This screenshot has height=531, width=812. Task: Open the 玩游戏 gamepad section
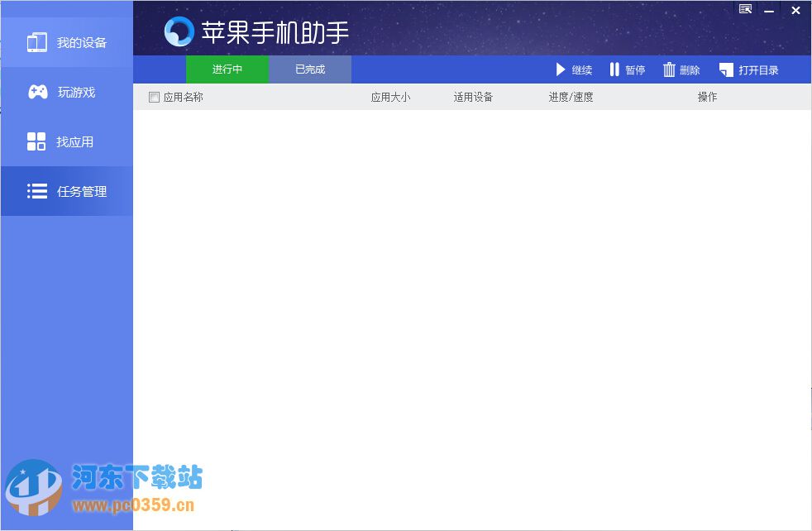pos(36,92)
